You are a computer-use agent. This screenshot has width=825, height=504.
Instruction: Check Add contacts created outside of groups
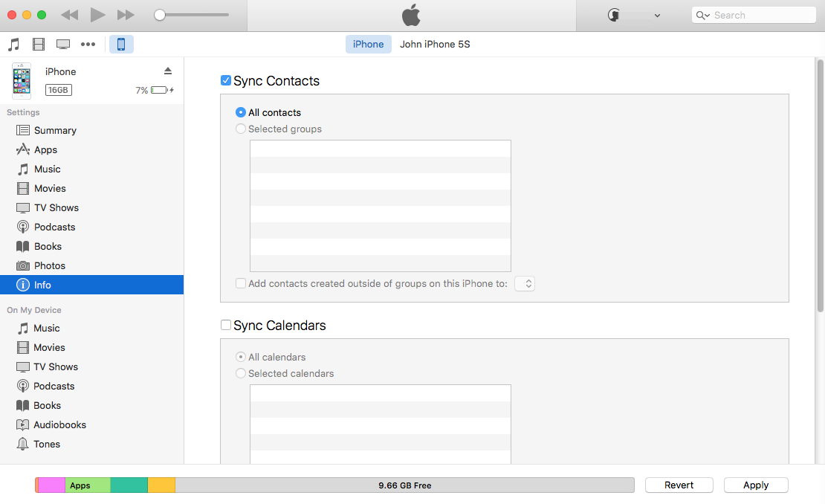point(241,283)
